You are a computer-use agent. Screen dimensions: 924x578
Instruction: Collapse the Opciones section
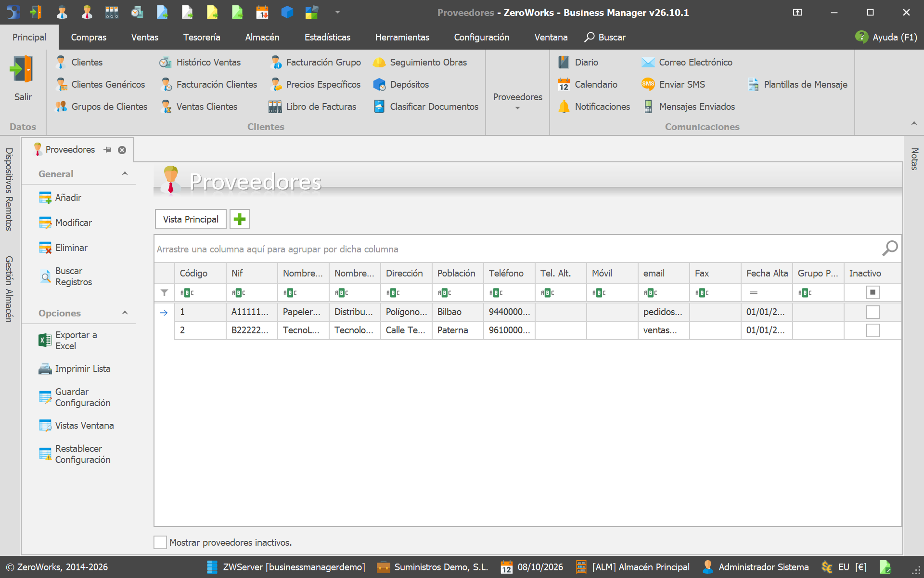click(x=125, y=313)
